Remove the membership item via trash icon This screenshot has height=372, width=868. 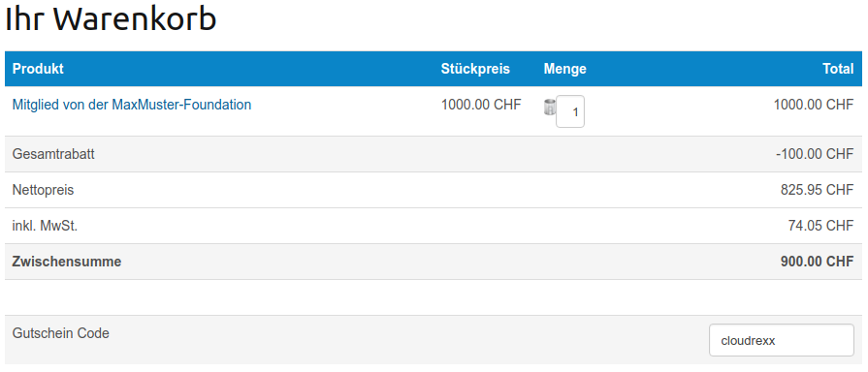coord(549,107)
